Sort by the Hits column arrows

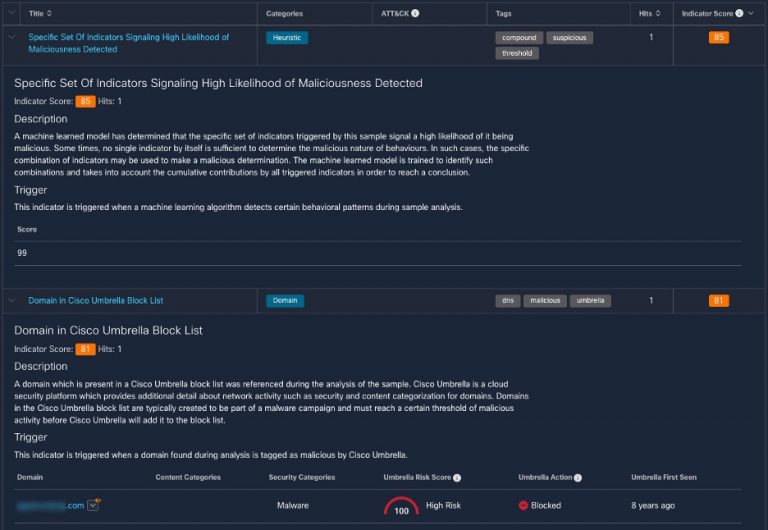[657, 14]
